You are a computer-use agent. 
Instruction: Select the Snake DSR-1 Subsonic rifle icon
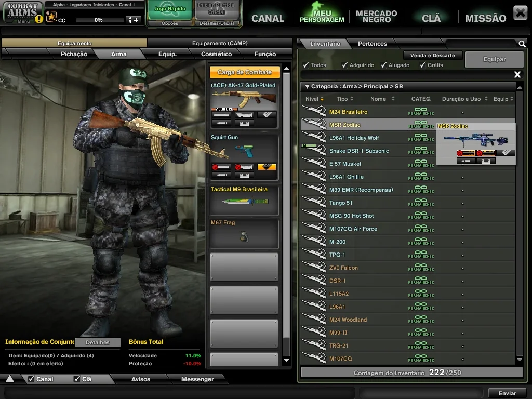tap(314, 150)
